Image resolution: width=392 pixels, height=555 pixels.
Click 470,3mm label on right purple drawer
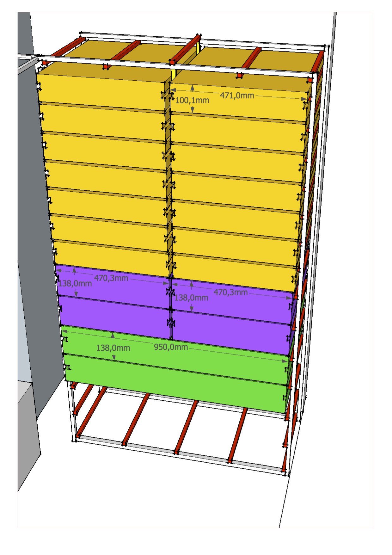(x=230, y=292)
